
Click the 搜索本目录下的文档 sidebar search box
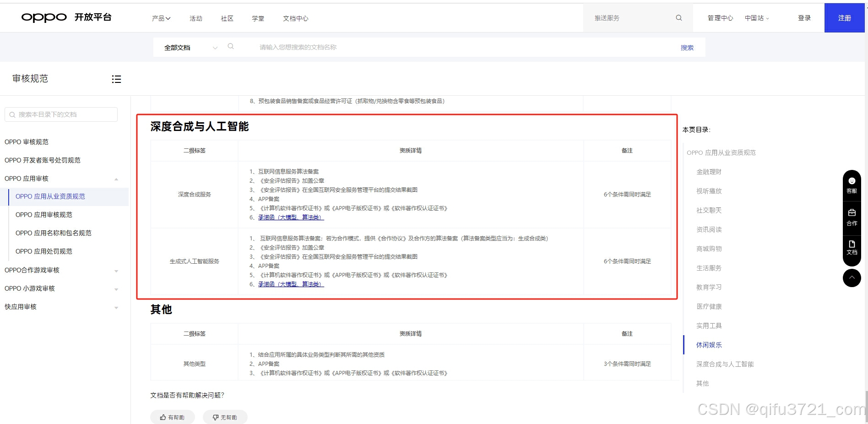[61, 114]
